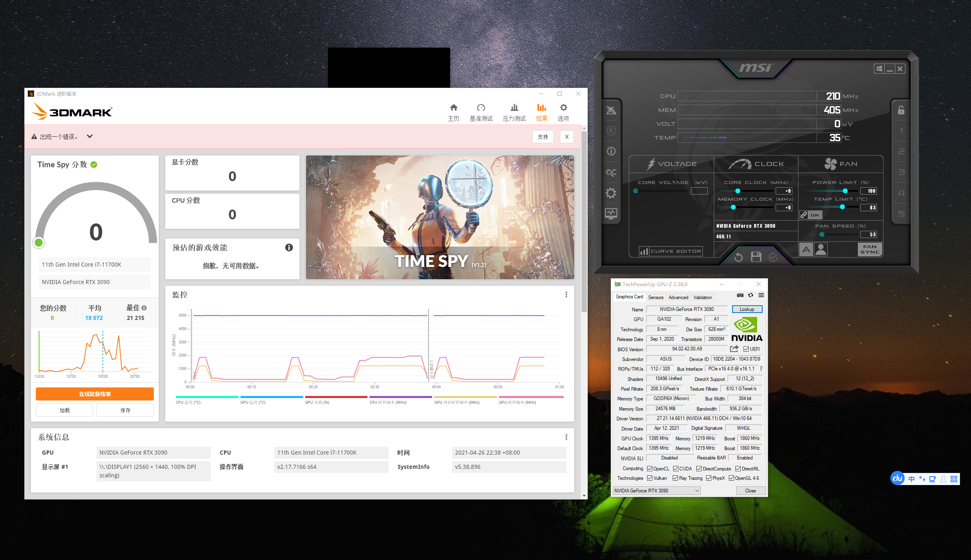Open the Afterburner hardware monitor icon
The width and height of the screenshot is (971, 560).
coord(611,213)
